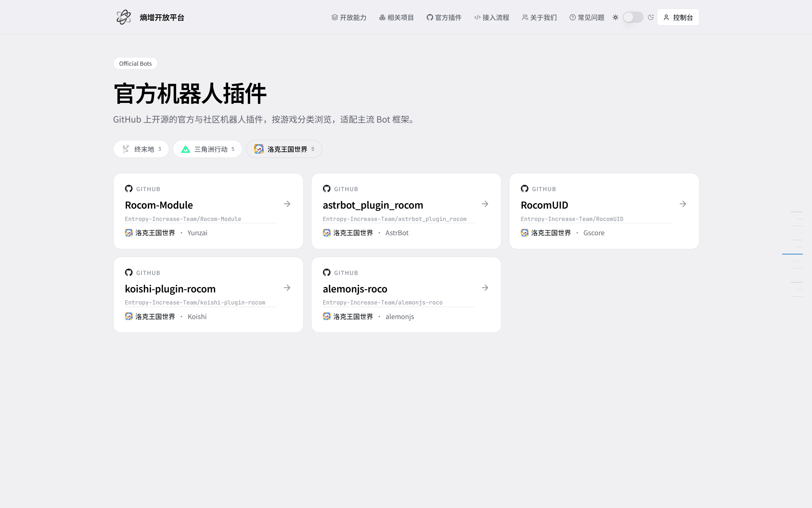Viewport: 812px width, 508px height.
Task: Click arrow icon on Rocom-Module card
Action: 287,204
